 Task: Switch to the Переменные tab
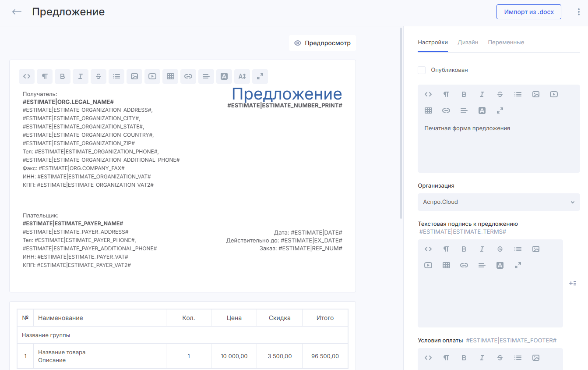506,43
